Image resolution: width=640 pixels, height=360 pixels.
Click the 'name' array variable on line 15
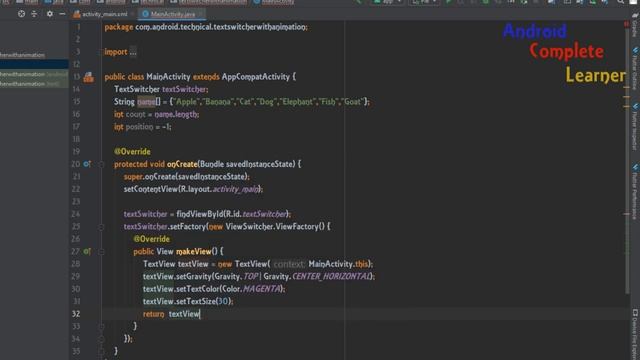point(146,102)
